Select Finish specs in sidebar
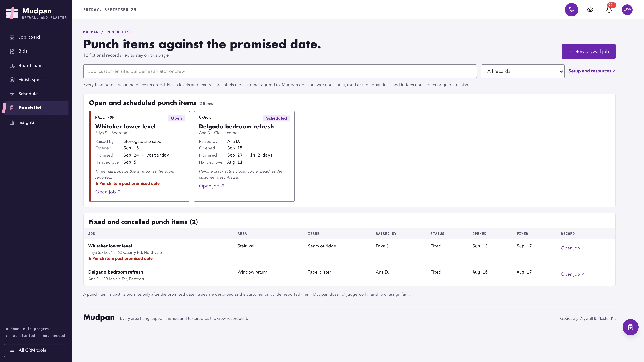Image resolution: width=644 pixels, height=362 pixels. 36,80
